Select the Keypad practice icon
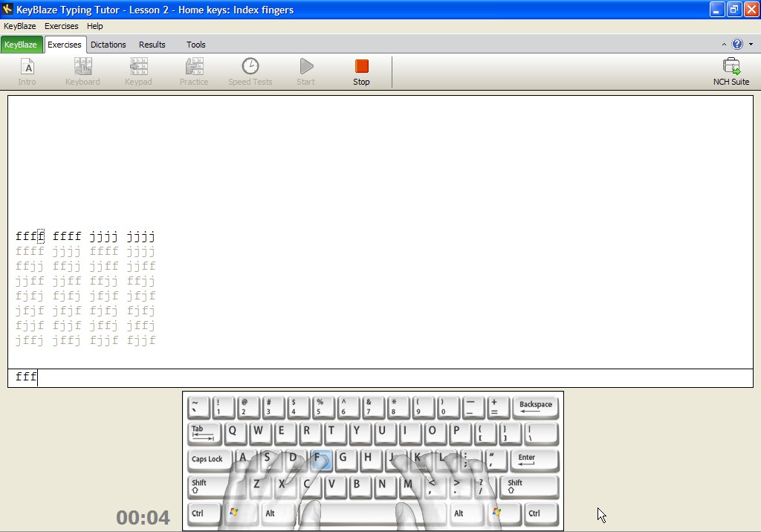The height and width of the screenshot is (532, 761). tap(138, 71)
